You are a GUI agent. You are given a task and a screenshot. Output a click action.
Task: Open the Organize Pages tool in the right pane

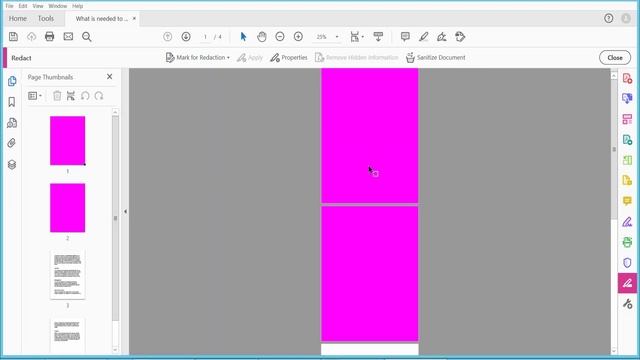[x=627, y=160]
